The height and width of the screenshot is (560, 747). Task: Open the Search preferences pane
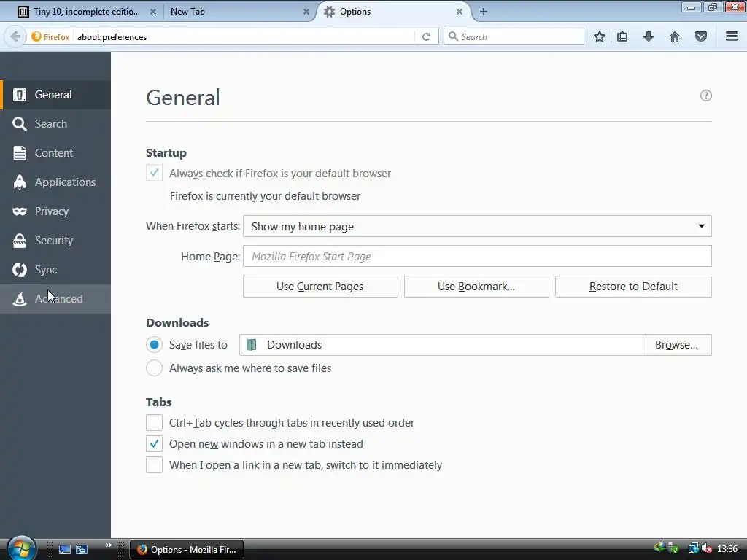pos(55,124)
